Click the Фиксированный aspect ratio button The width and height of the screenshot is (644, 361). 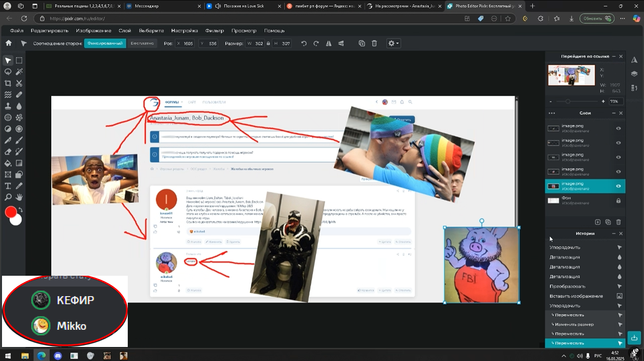tap(105, 43)
